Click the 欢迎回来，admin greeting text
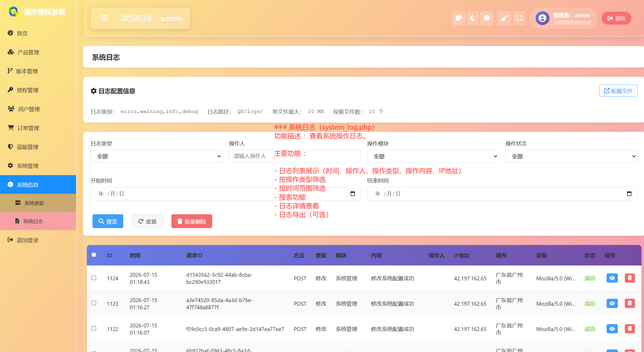Screen dimensions: 644x352 point(152,18)
